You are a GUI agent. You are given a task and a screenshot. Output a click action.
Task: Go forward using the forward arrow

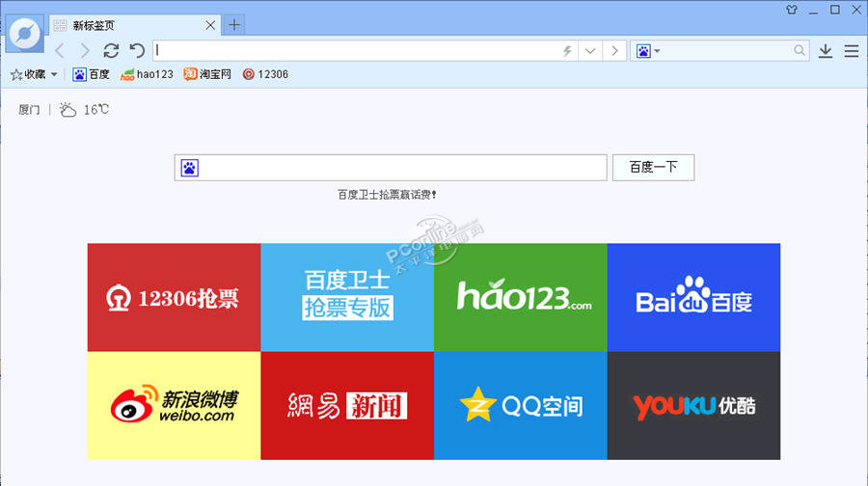(x=85, y=51)
